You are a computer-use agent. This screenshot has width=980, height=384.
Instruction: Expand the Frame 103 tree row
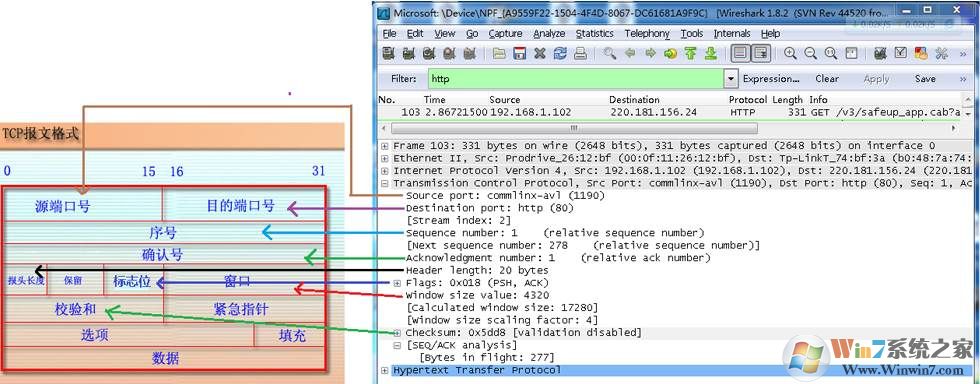(x=384, y=146)
